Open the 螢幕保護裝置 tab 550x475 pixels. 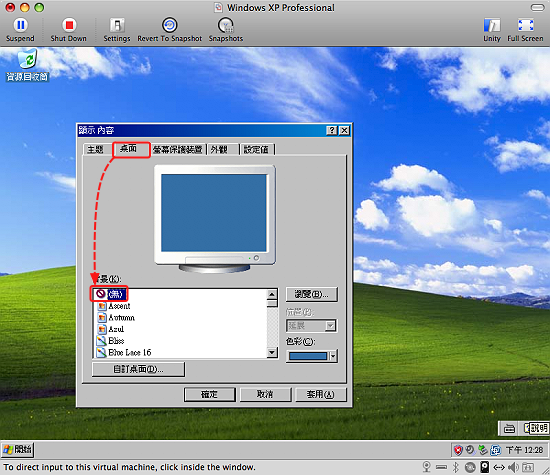click(177, 149)
